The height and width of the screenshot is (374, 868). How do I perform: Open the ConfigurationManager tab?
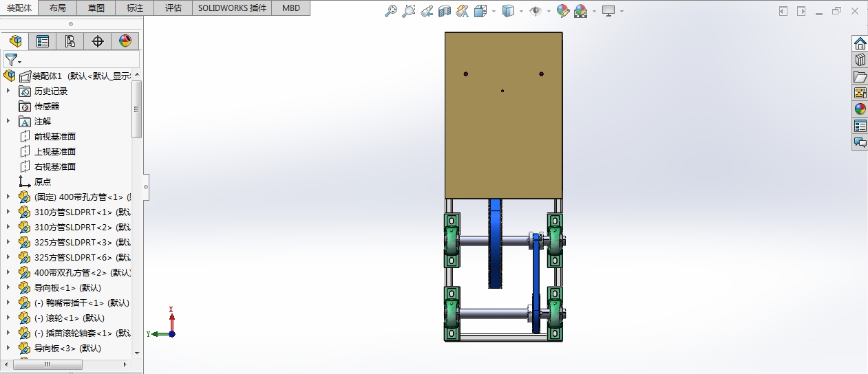click(x=70, y=41)
